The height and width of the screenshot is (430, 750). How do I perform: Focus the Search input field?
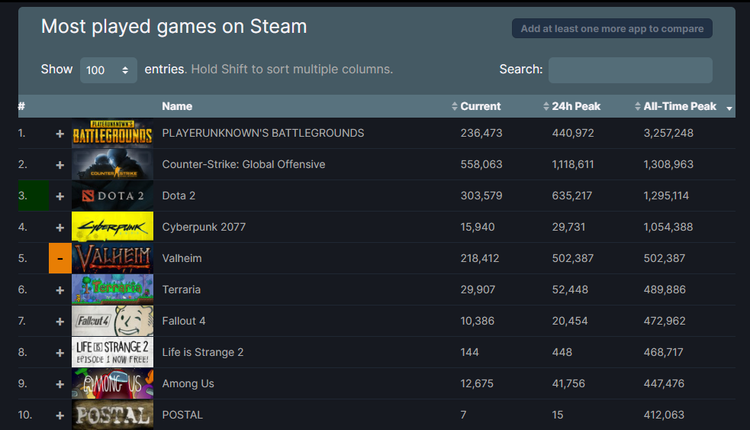point(630,70)
